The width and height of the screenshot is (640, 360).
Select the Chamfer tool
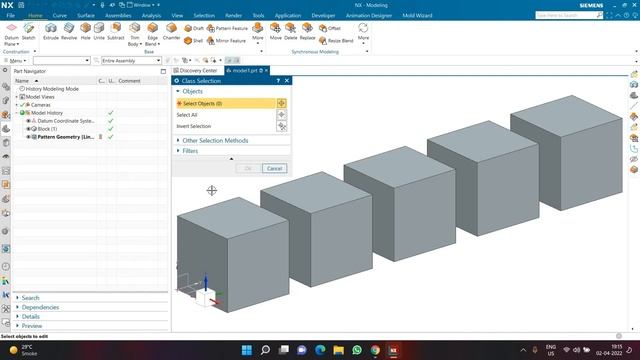pyautogui.click(x=171, y=32)
